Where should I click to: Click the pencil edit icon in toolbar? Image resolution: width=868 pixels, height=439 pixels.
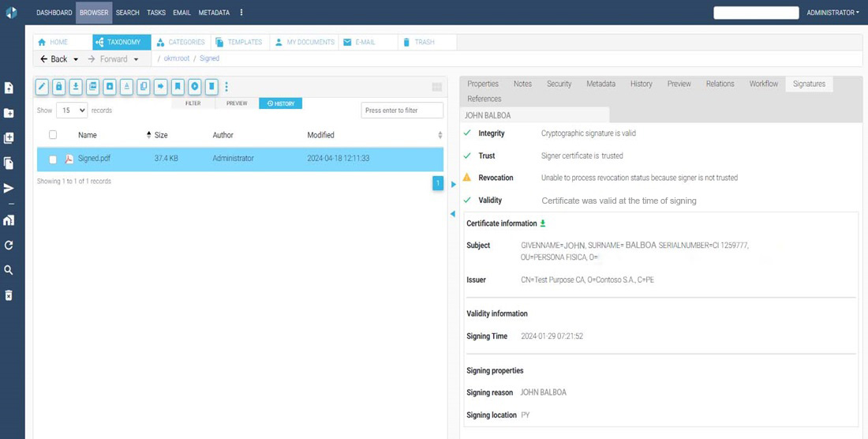point(42,86)
